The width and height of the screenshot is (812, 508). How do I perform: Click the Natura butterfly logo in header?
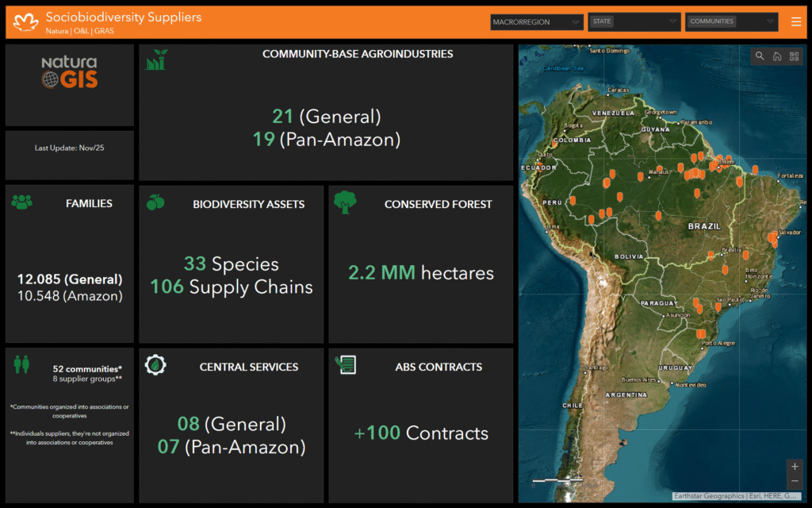click(26, 22)
